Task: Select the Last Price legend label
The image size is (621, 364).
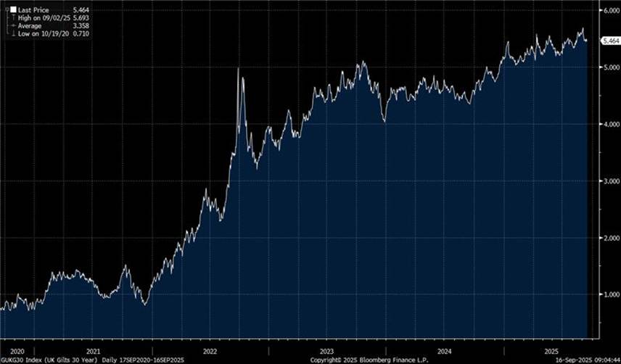Action: coord(33,9)
